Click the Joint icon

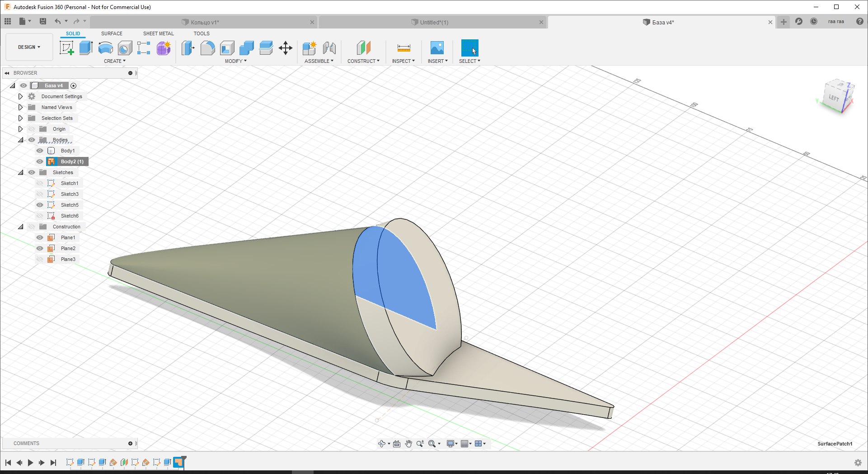click(329, 48)
